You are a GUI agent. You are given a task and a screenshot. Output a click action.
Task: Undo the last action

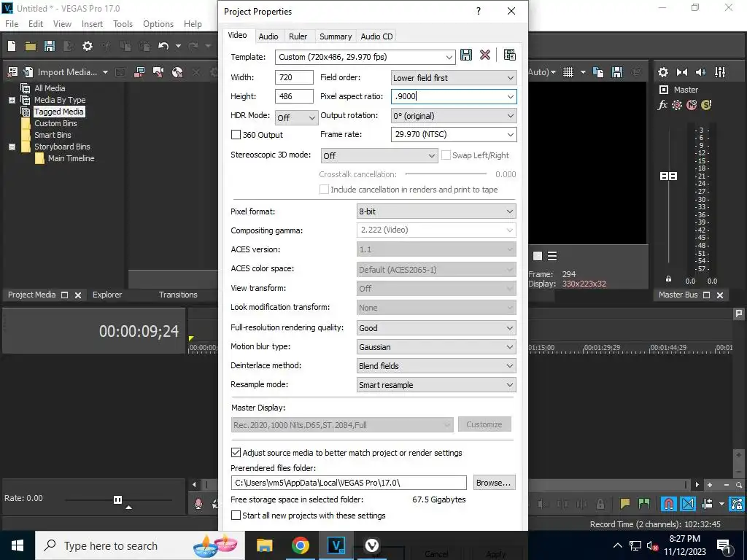[163, 46]
